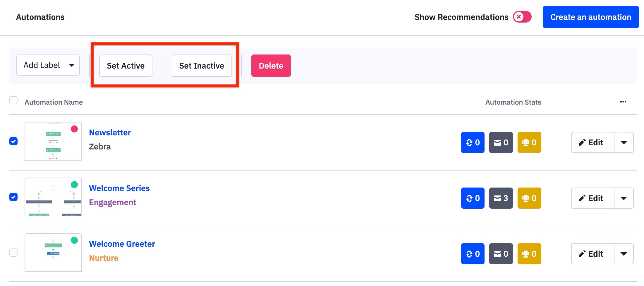Click Welcome Series gray email count badge
The width and height of the screenshot is (644, 286).
click(501, 198)
